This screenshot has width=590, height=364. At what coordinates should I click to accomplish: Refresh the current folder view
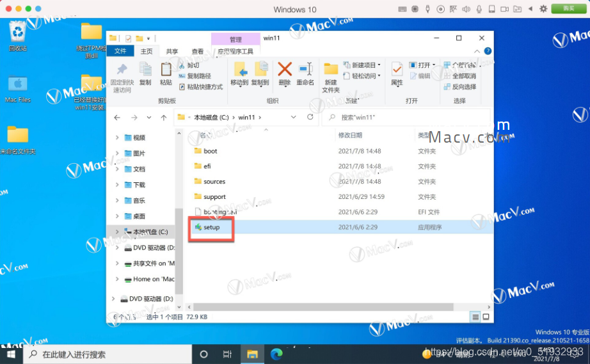310,117
